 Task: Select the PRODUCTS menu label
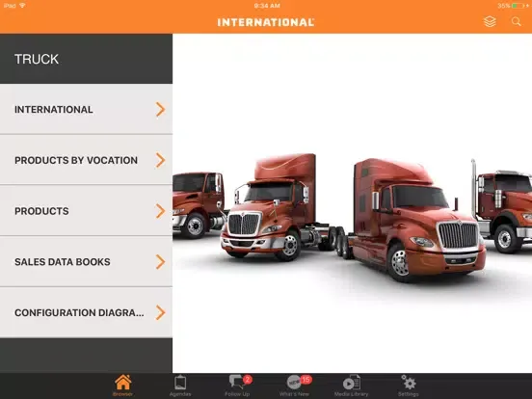[x=41, y=211]
